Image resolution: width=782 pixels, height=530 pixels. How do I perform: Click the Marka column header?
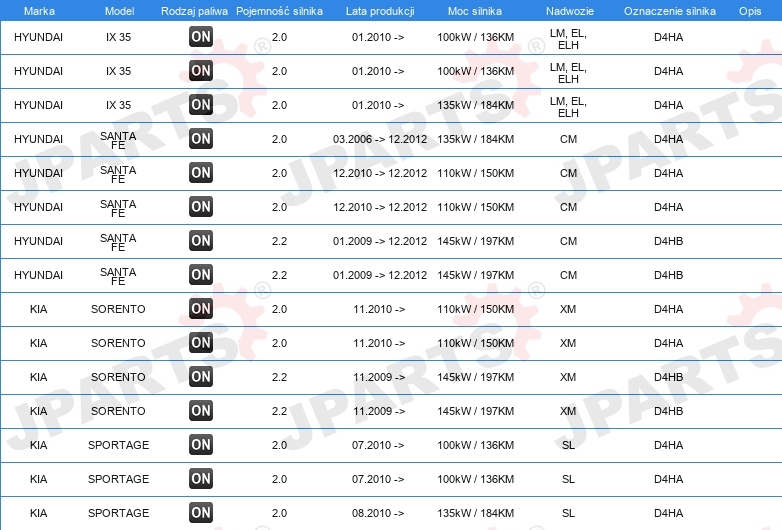click(x=39, y=11)
